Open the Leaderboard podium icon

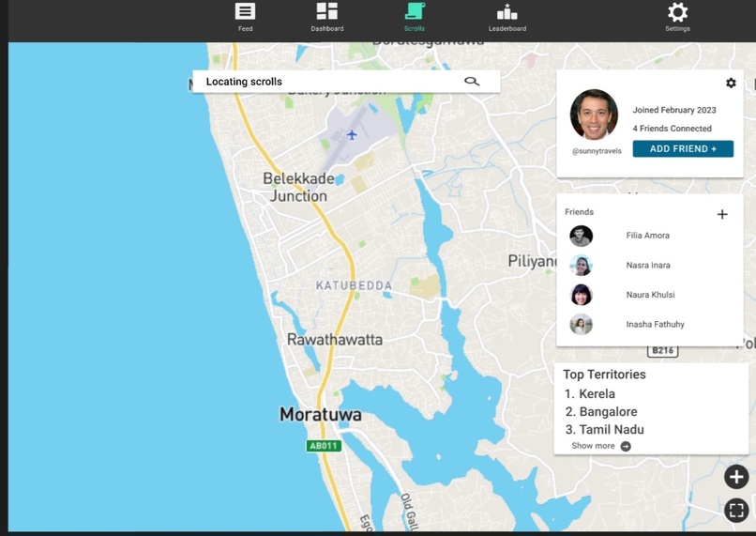507,11
